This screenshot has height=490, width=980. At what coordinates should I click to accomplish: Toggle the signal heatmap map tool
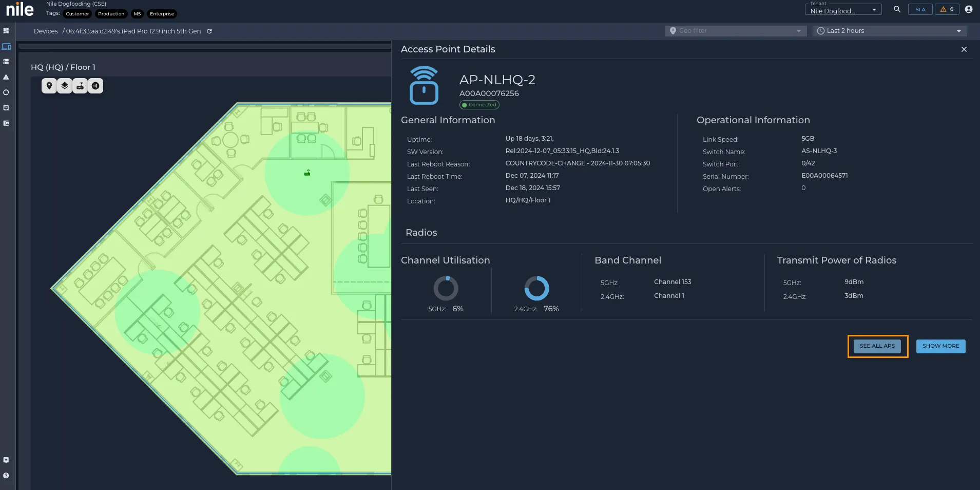click(x=95, y=86)
